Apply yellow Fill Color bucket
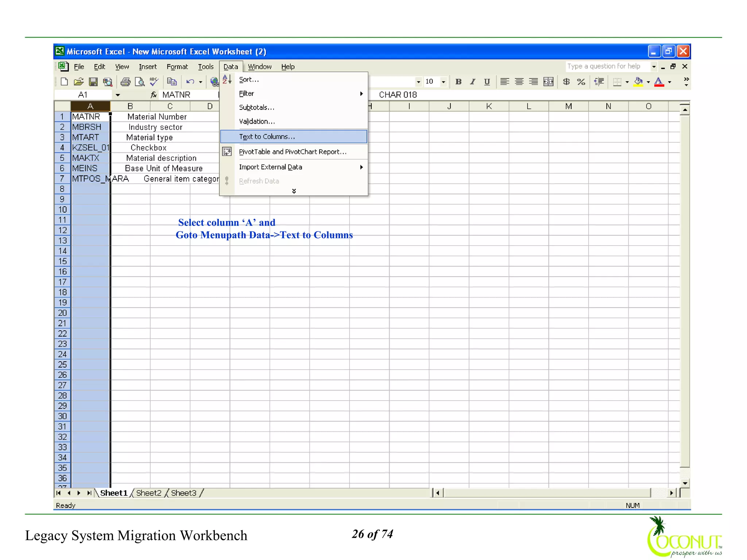Screen dimensions: 747x560 [638, 82]
